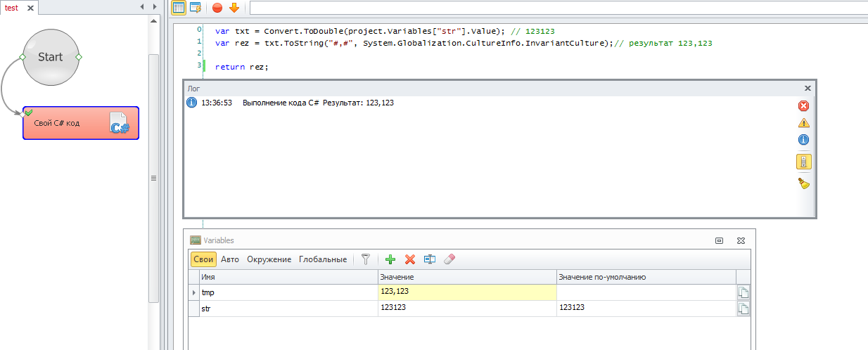Switch to the Глобальные variables tab
Image resolution: width=868 pixels, height=350 pixels.
[322, 259]
